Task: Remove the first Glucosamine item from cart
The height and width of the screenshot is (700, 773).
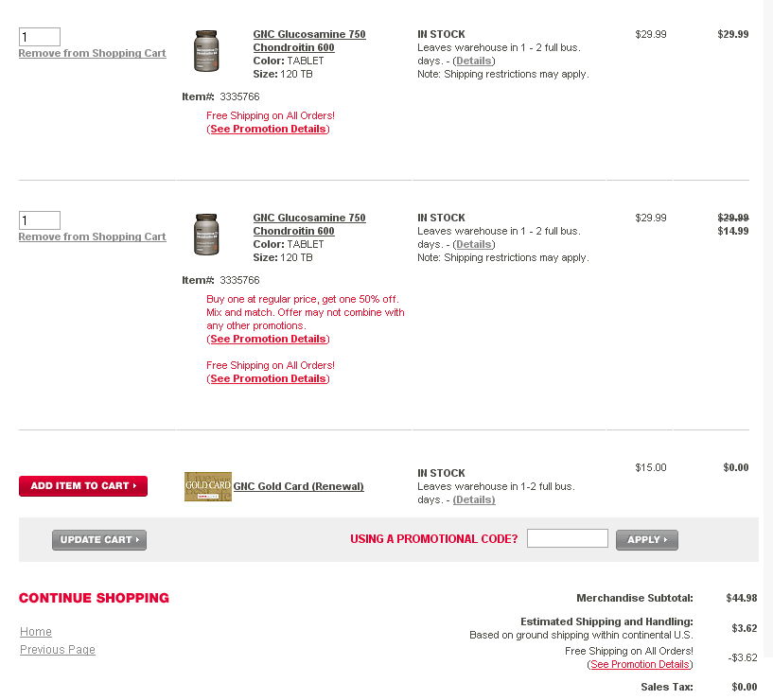Action: 92,53
